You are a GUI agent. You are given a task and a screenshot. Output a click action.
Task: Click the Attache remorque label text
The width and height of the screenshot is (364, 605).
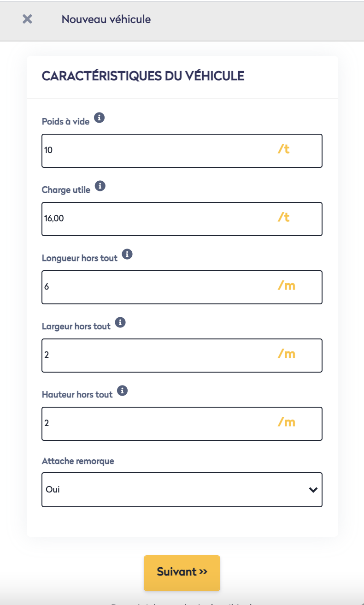78,461
